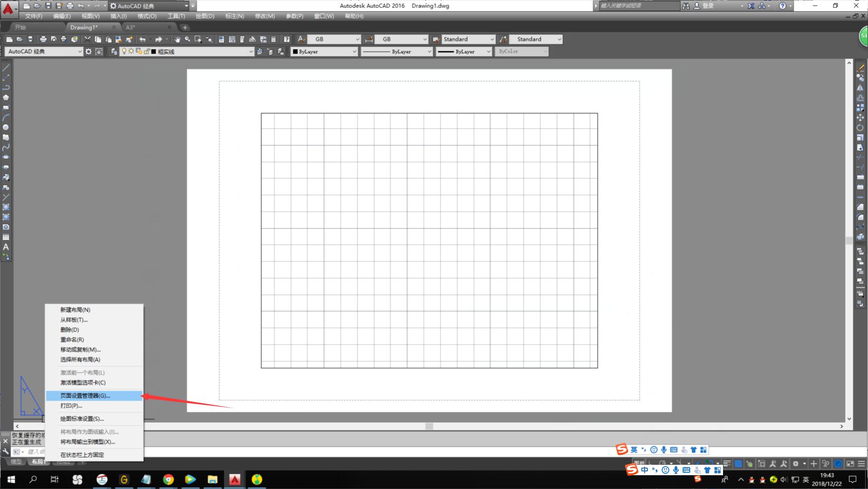Open the Table tool

click(x=6, y=237)
